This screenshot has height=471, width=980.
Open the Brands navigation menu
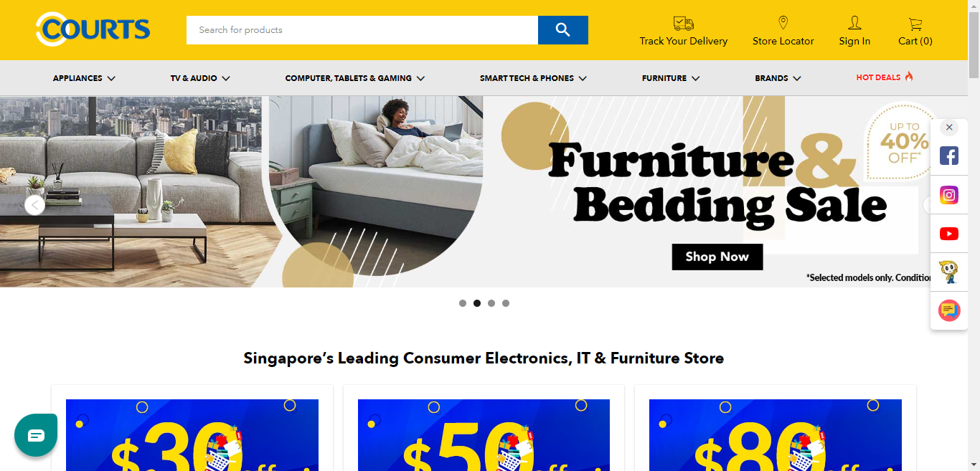pos(778,78)
